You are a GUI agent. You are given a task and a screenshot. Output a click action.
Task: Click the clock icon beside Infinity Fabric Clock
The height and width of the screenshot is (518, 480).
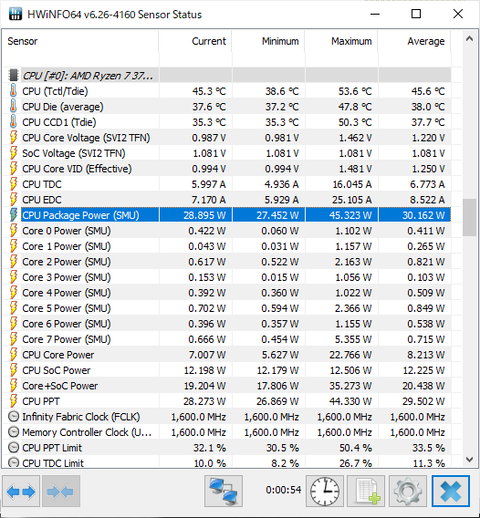click(13, 417)
